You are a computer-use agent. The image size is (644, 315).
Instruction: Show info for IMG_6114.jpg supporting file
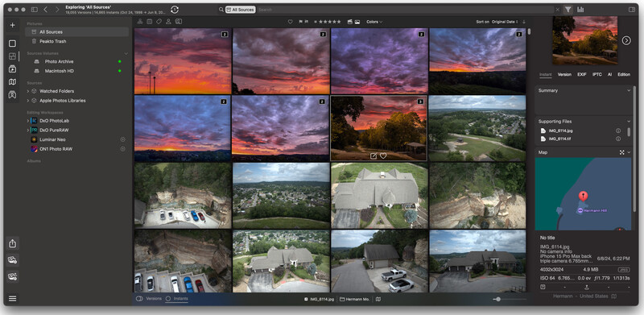point(618,131)
